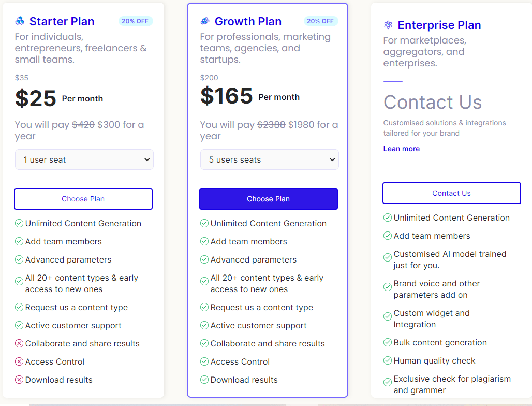
Task: Click red X beside Collaborate and share results
Action: tap(19, 343)
